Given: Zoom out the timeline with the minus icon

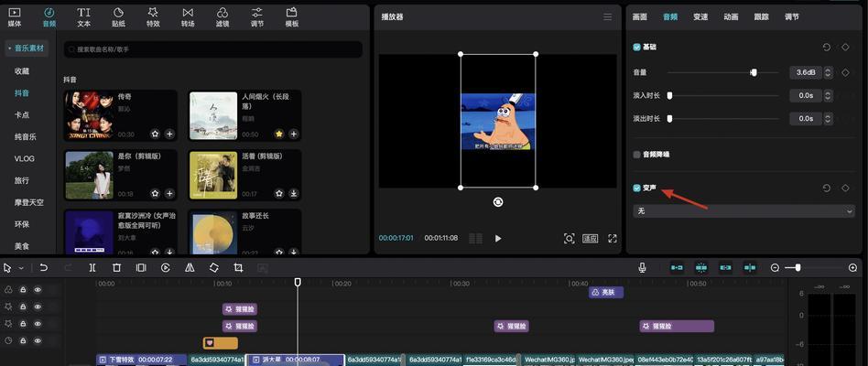Looking at the screenshot, I should point(775,267).
